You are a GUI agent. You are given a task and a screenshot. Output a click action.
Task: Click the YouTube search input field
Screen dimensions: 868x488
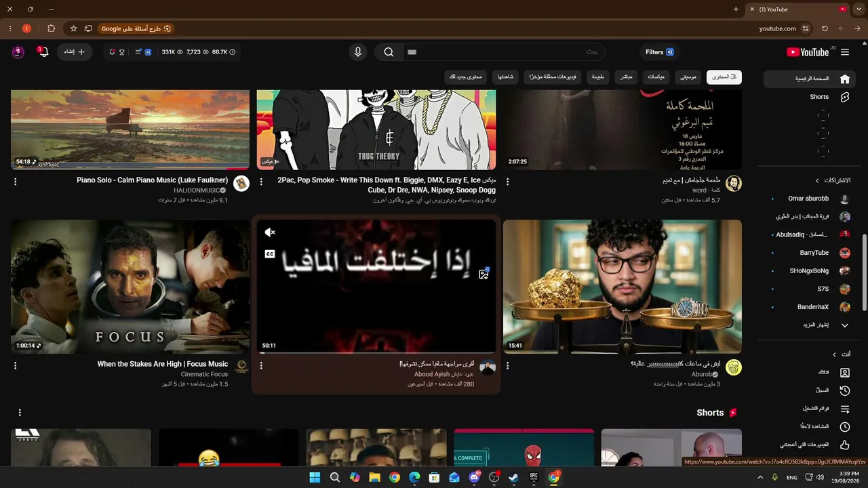tap(504, 52)
